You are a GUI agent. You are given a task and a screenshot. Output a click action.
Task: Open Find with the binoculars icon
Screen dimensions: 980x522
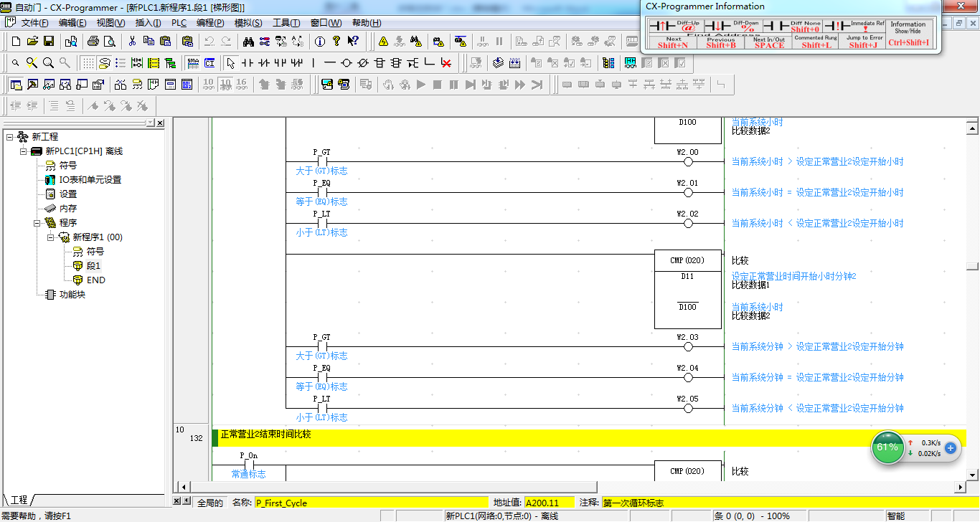248,41
